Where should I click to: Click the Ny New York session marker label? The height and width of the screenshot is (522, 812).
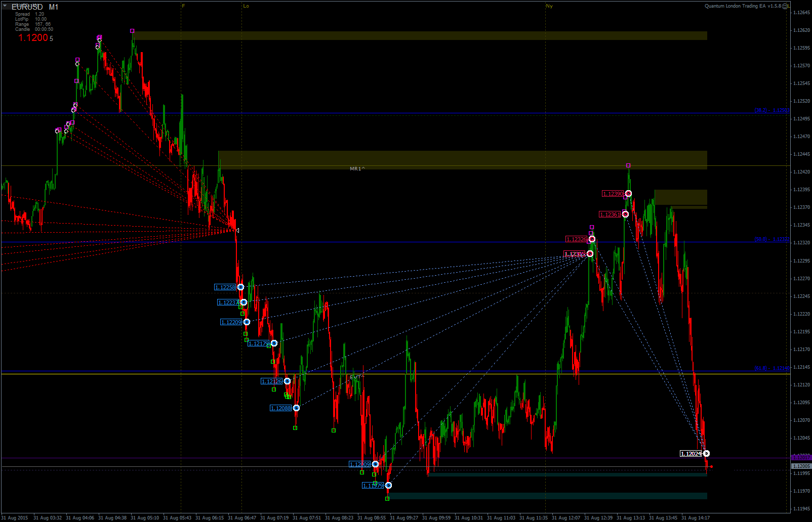click(x=549, y=6)
